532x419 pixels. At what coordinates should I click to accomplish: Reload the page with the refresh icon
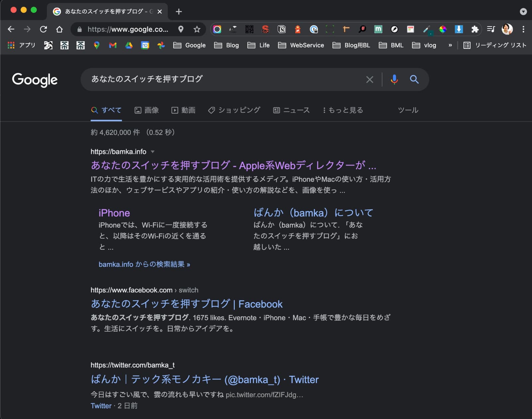point(44,29)
